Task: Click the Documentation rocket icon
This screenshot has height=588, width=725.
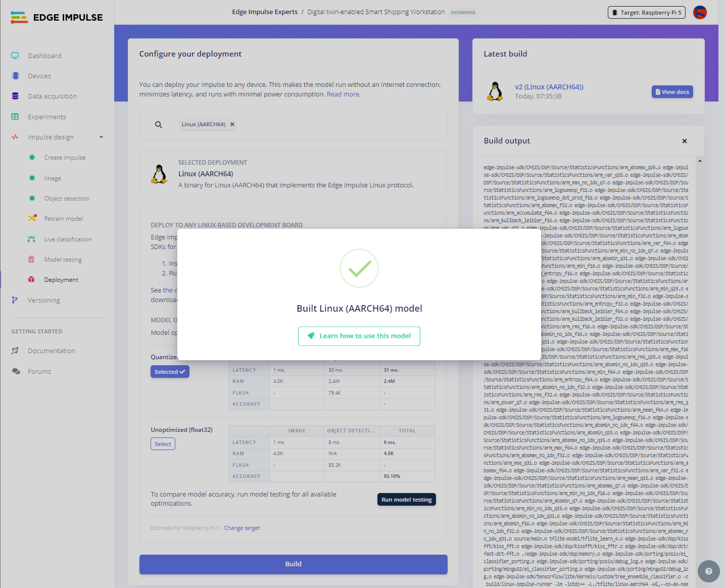Action: point(15,351)
